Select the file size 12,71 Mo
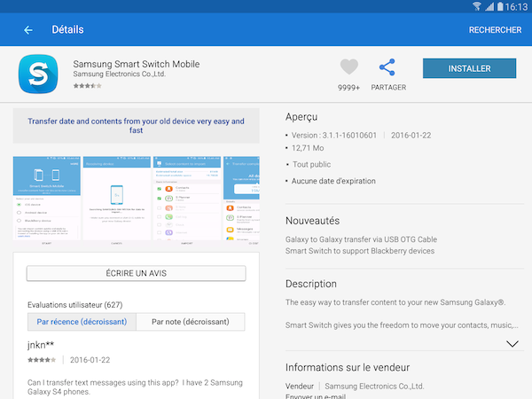Image resolution: width=532 pixels, height=399 pixels. pos(308,148)
